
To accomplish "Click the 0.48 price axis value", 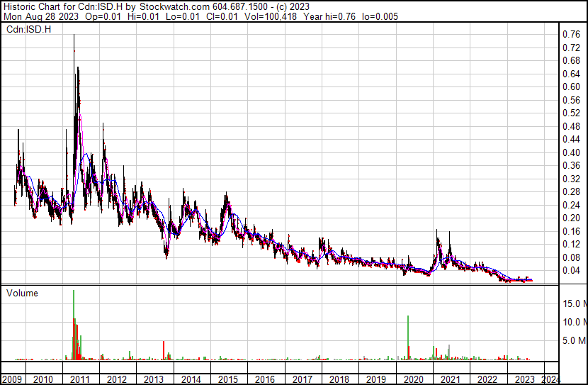I will 572,126.
